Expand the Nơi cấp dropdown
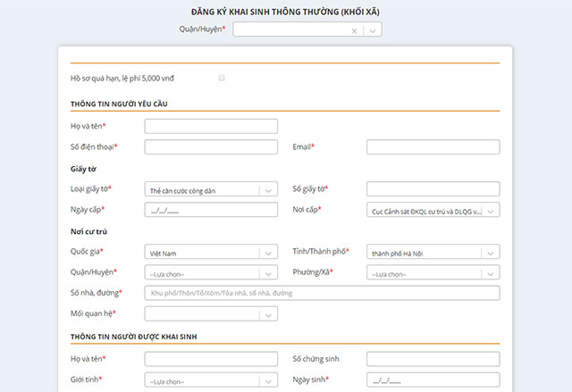572x392 pixels. [433, 211]
